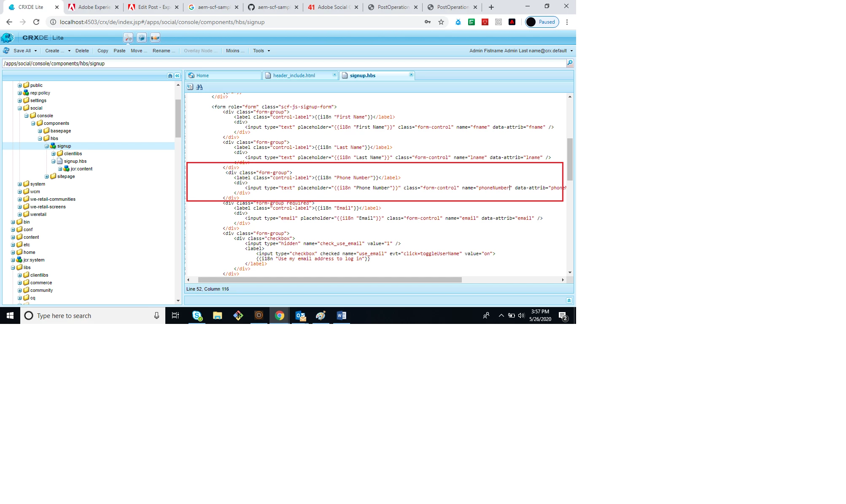This screenshot has height=504, width=846.
Task: Click the CRXDE Lite development switcher icon
Action: 128,38
